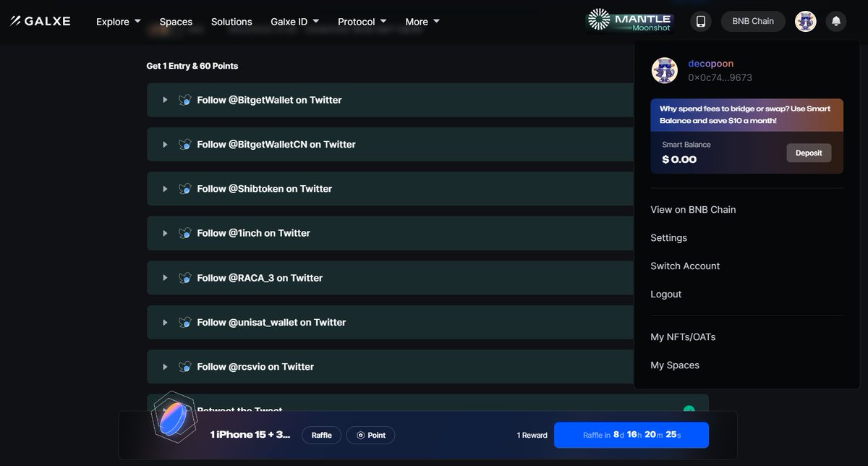Click the profile avatar in top bar

(806, 21)
